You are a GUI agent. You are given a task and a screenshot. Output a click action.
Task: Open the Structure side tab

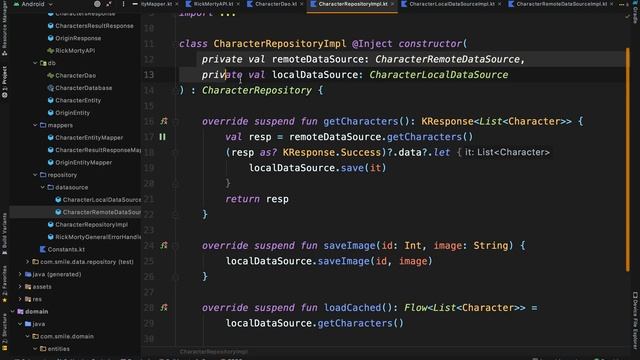point(4,331)
